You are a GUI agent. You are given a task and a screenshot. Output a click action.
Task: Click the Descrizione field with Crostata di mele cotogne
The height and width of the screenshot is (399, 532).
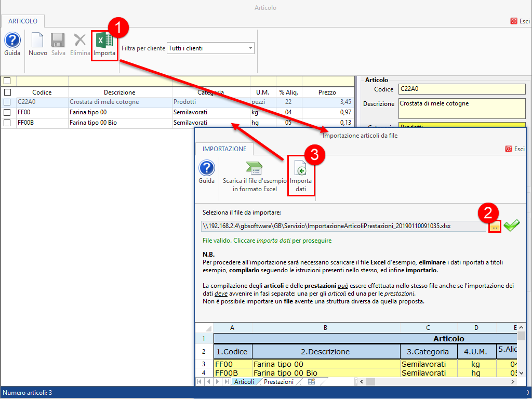pyautogui.click(x=462, y=109)
